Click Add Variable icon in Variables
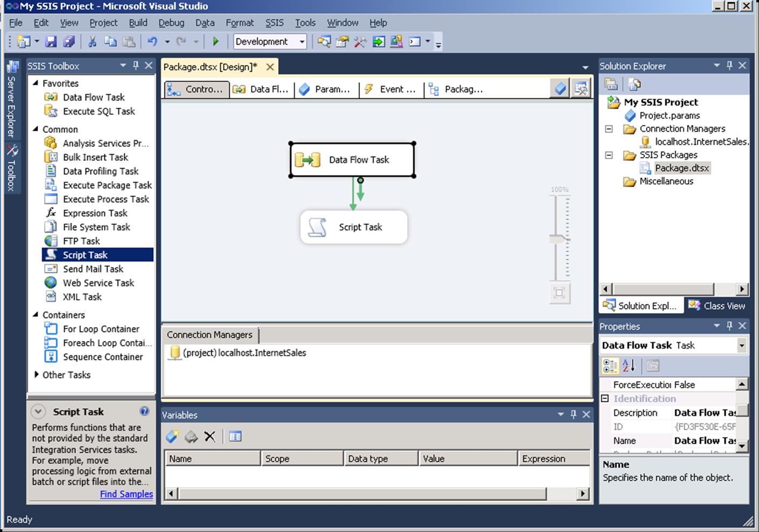Image resolution: width=759 pixels, height=532 pixels. pos(172,436)
